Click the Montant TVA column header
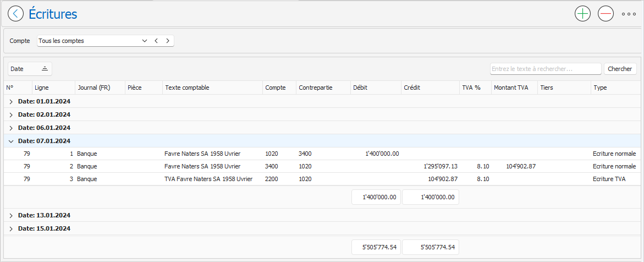This screenshot has height=262, width=644. [514, 88]
